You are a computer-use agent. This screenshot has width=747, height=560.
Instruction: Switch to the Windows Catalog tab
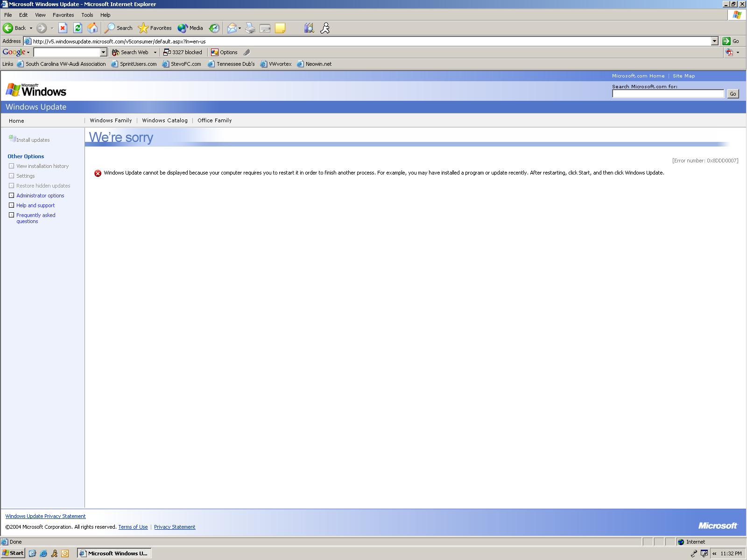click(x=164, y=120)
